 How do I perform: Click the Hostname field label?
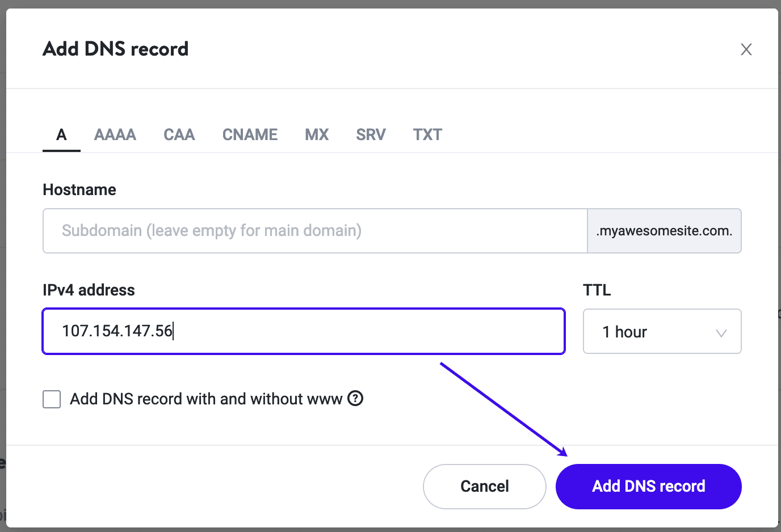pyautogui.click(x=79, y=190)
